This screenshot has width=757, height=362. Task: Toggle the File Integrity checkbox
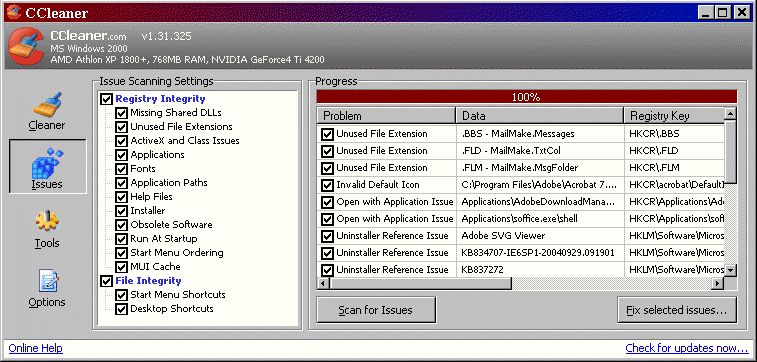point(106,281)
